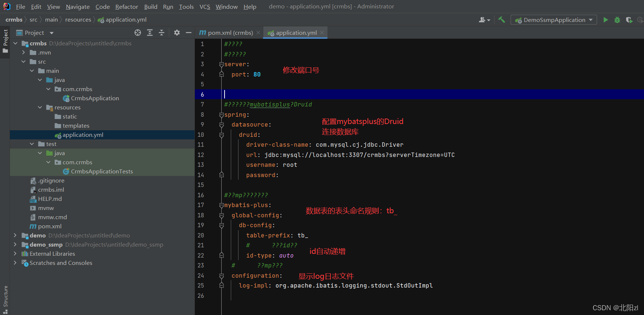The height and width of the screenshot is (315, 644).
Task: Close the pom.xml (crmbs) tab
Action: tap(258, 33)
